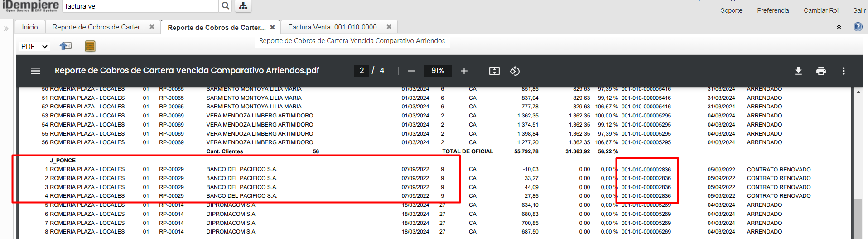Click the Preferencia link
Screen dimensions: 868x239
(x=773, y=10)
